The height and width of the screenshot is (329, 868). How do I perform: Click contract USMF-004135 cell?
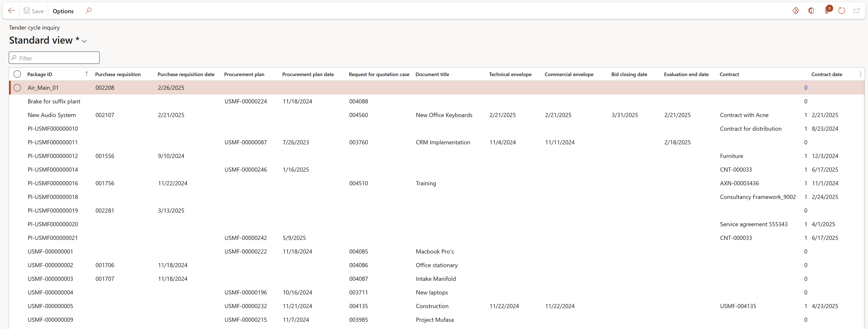[x=738, y=306]
